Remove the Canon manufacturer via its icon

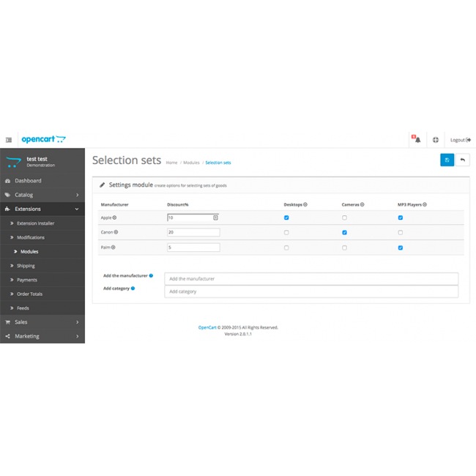(116, 232)
